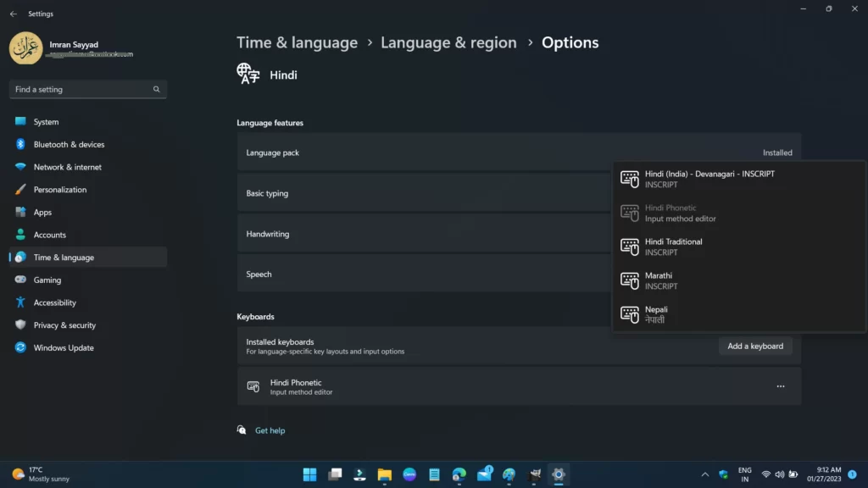The image size is (868, 488).
Task: Click the back arrow in Settings
Action: (x=14, y=14)
